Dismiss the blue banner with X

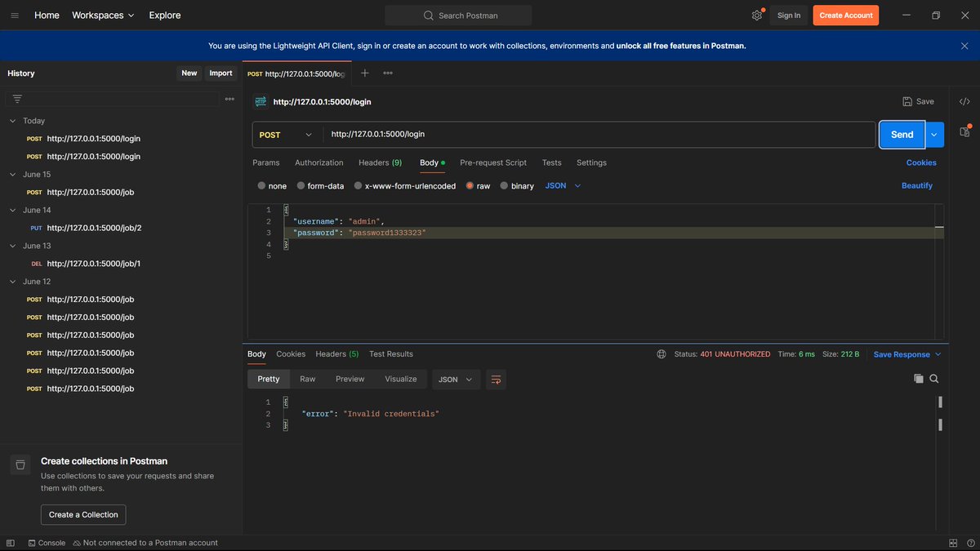coord(964,47)
